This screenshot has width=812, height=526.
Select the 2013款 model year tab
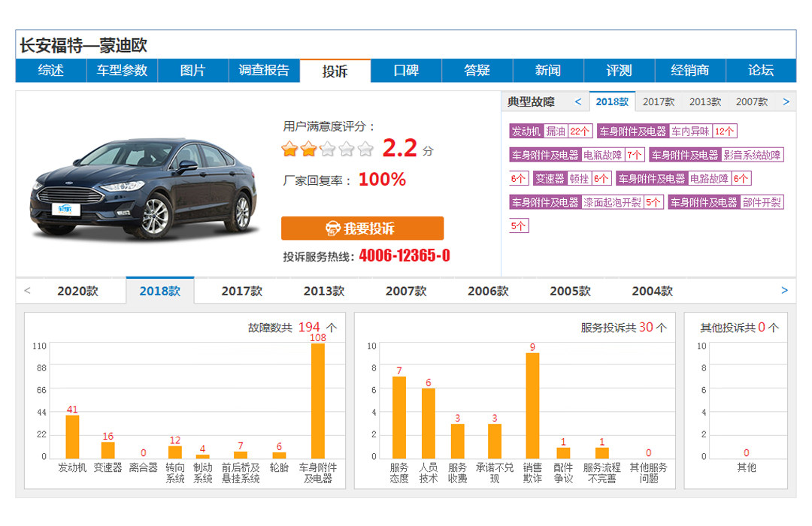point(323,292)
